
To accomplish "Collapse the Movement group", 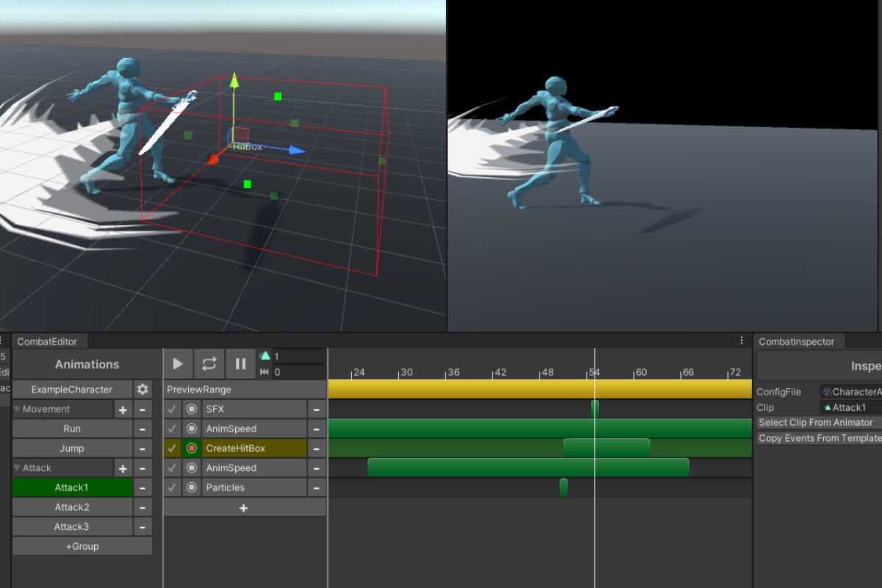I will pyautogui.click(x=18, y=409).
